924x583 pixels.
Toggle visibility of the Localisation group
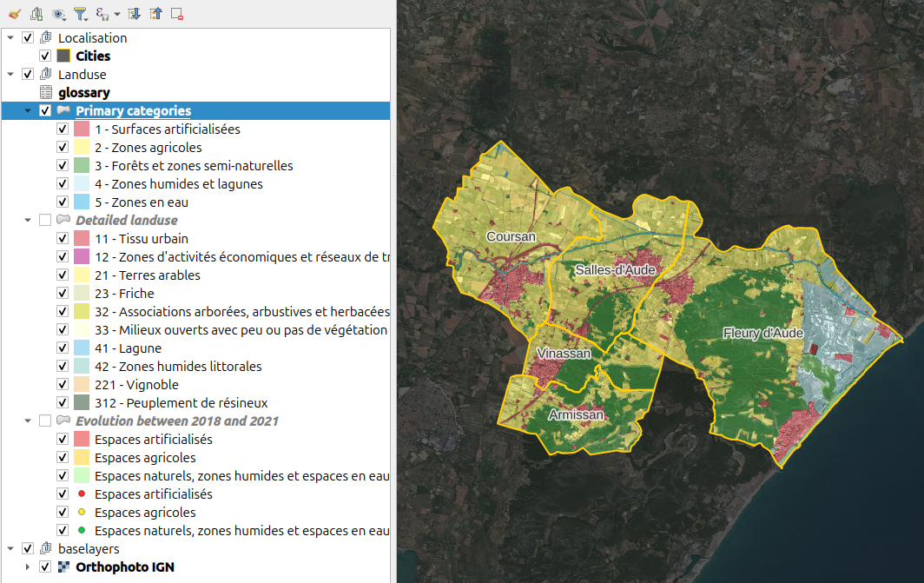coord(28,37)
